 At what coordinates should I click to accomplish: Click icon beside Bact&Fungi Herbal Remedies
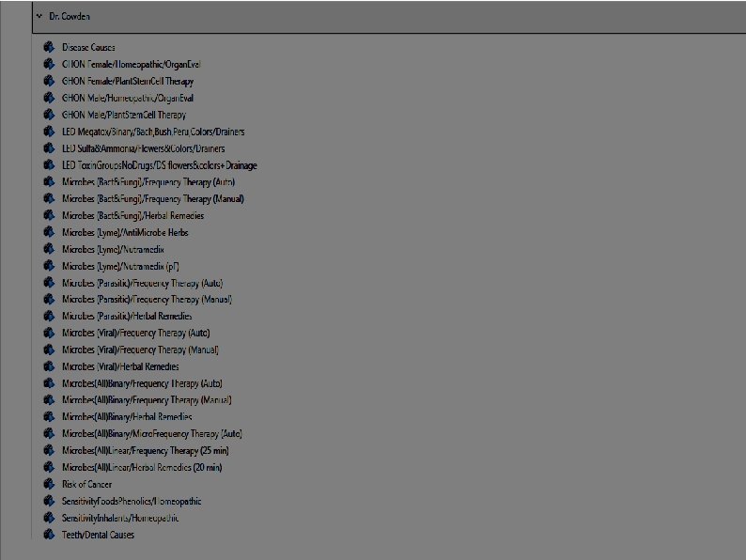(49, 215)
